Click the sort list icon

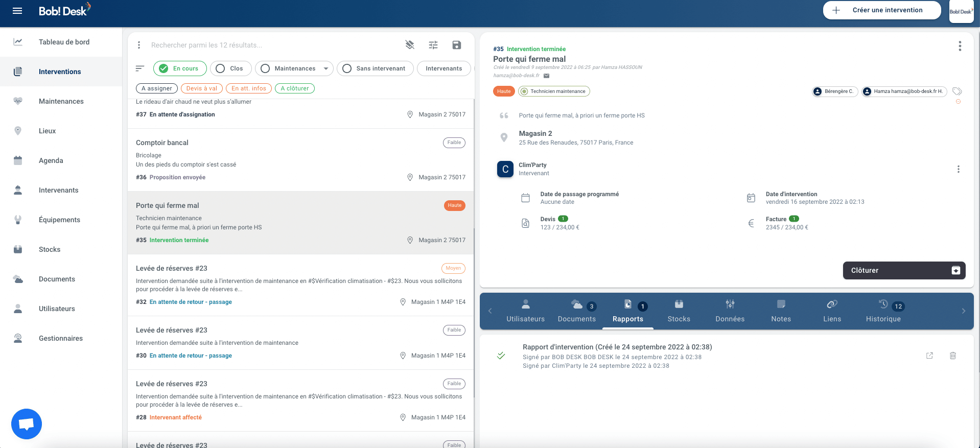140,68
